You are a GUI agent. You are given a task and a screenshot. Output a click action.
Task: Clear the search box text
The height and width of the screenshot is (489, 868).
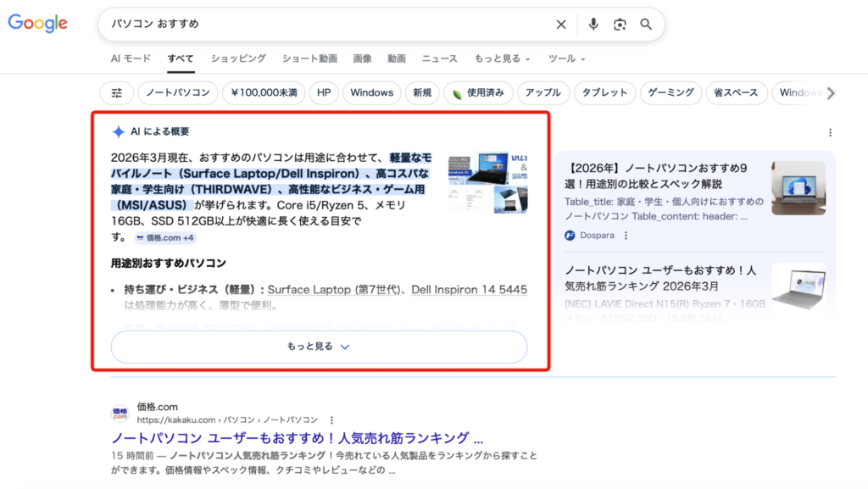(561, 25)
